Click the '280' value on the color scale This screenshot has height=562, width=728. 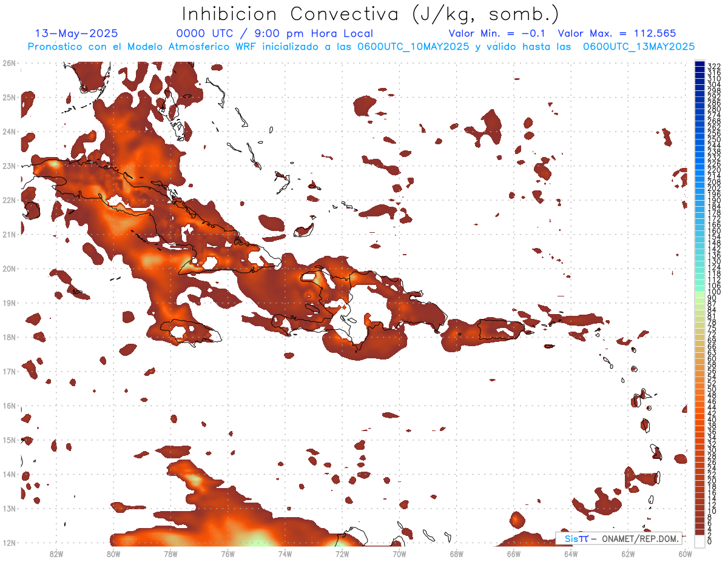(714, 109)
